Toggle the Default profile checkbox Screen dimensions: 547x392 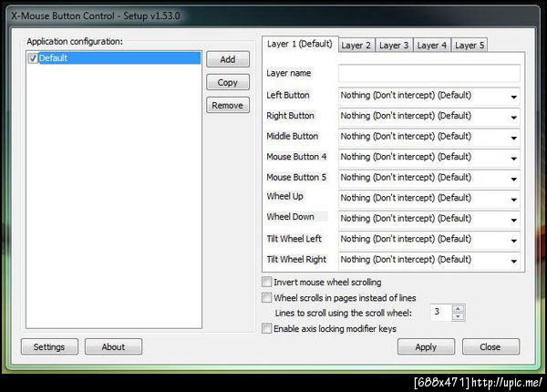[33, 58]
